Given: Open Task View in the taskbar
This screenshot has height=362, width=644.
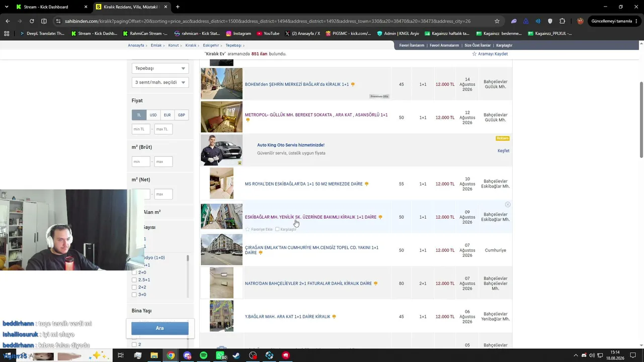Looking at the screenshot, I should pyautogui.click(x=121, y=355).
